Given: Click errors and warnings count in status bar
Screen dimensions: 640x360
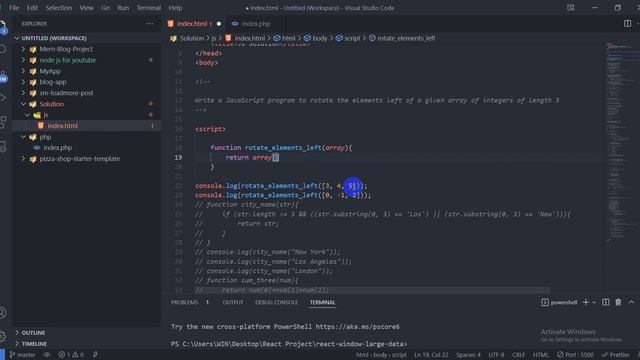Looking at the screenshot, I should [x=71, y=355].
